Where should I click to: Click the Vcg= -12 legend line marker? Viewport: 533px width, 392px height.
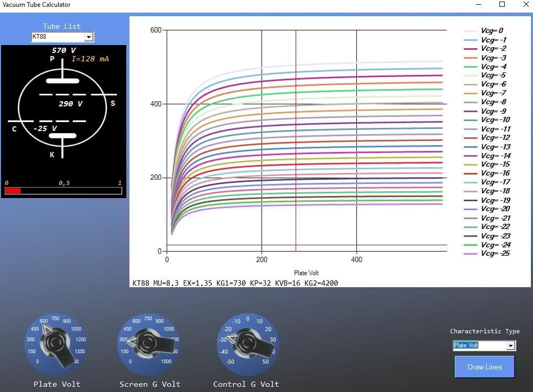[470, 138]
